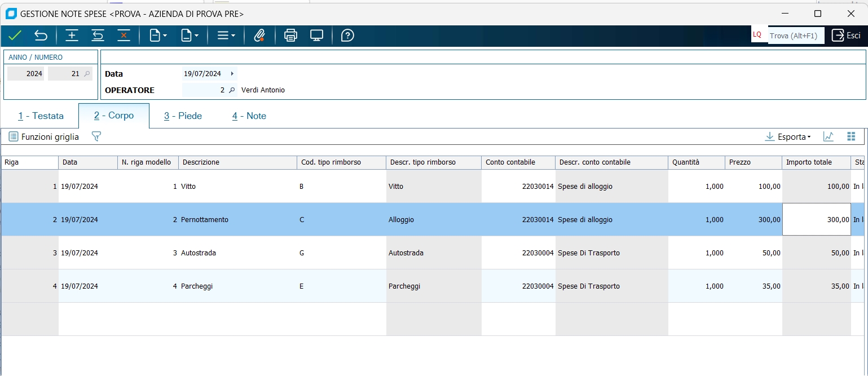Viewport: 868px width, 376px height.
Task: Expand the Data date picker arrow
Action: [232, 74]
